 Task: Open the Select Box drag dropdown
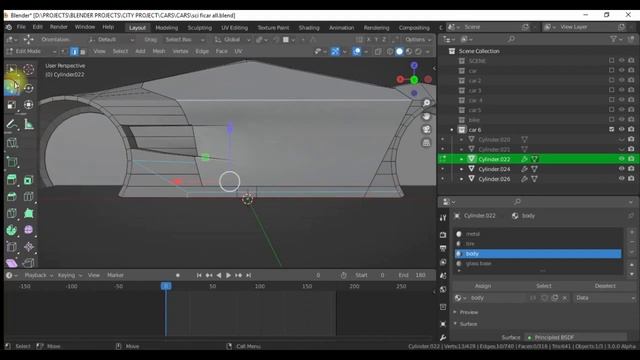(184, 40)
